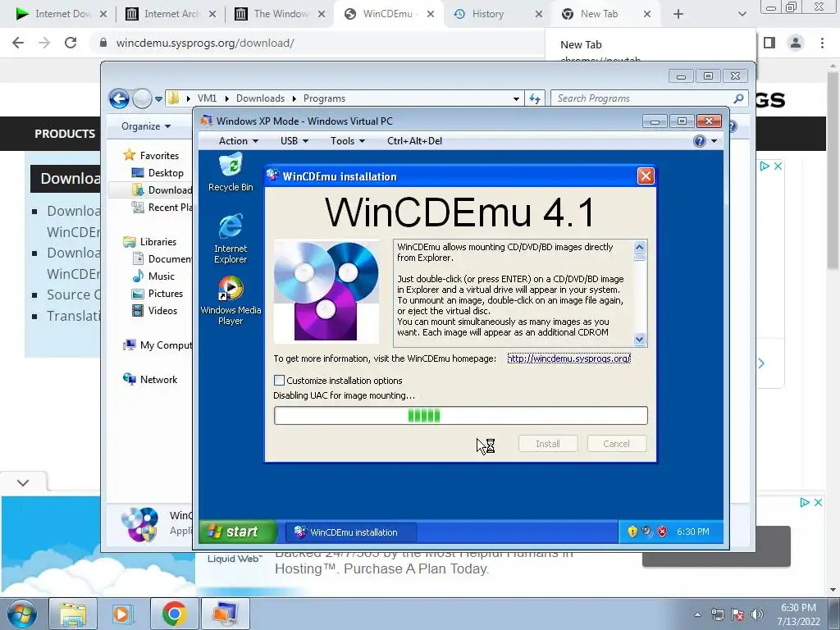This screenshot has width=840, height=630.
Task: Open File Explorer from Windows 7 taskbar
Action: click(73, 614)
